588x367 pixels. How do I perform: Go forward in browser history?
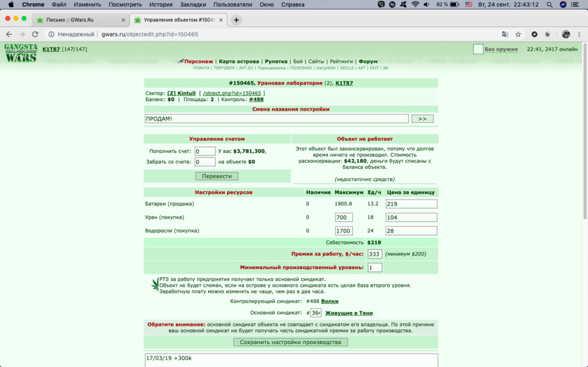[21, 34]
